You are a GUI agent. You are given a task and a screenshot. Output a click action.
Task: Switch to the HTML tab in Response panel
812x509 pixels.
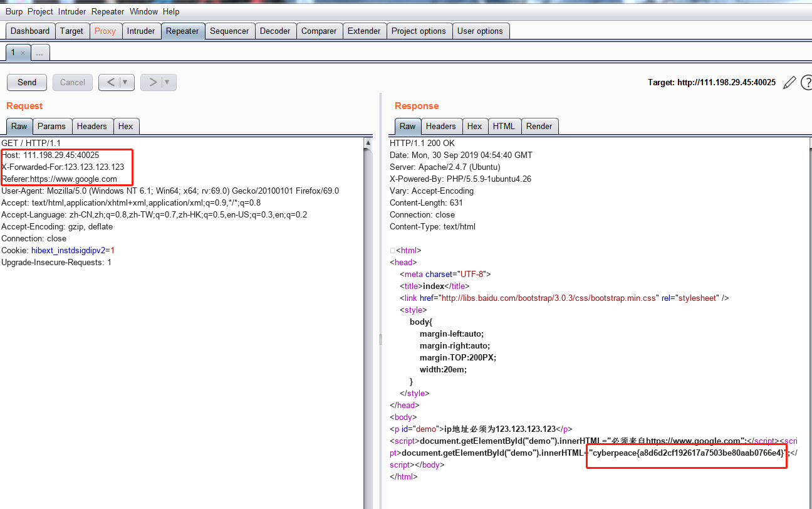pyautogui.click(x=504, y=126)
